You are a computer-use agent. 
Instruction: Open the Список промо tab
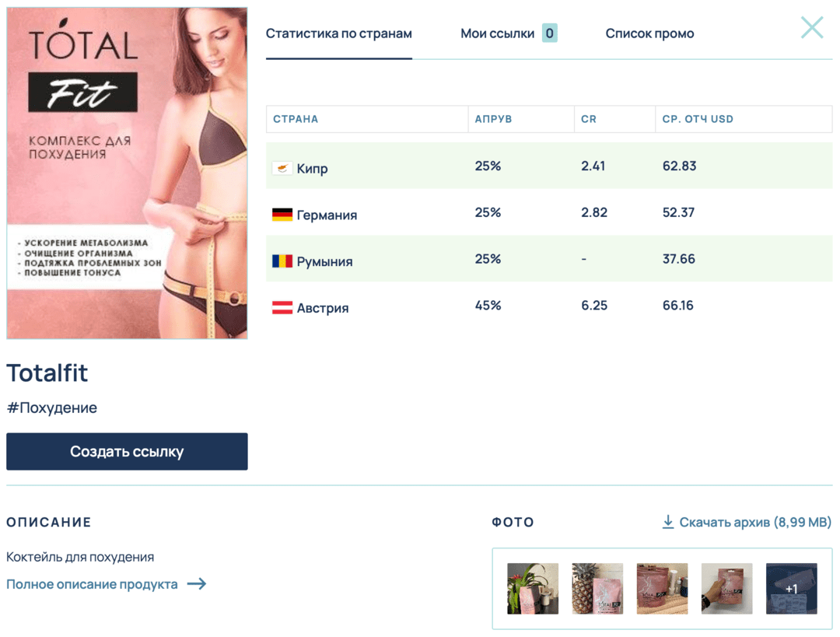pos(649,33)
